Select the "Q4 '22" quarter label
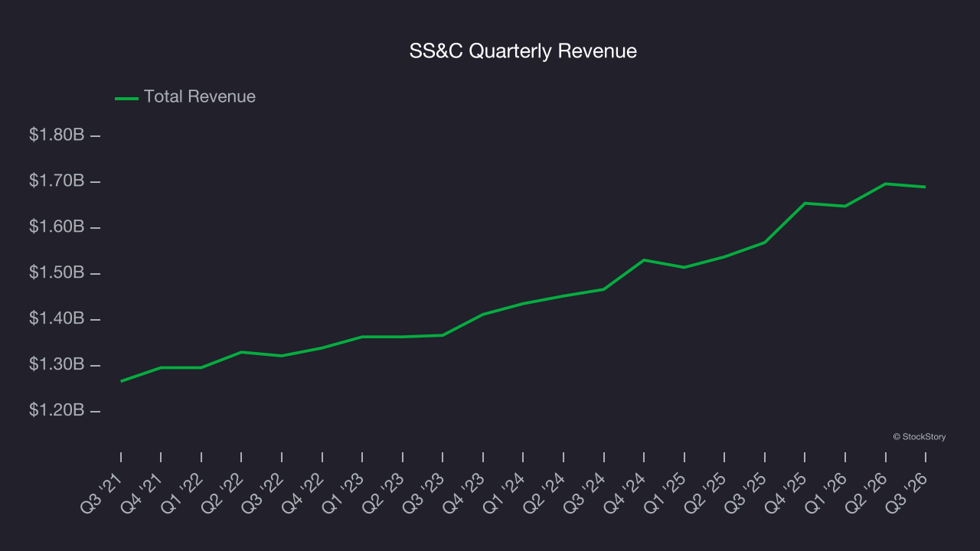Image resolution: width=980 pixels, height=551 pixels. pos(303,492)
